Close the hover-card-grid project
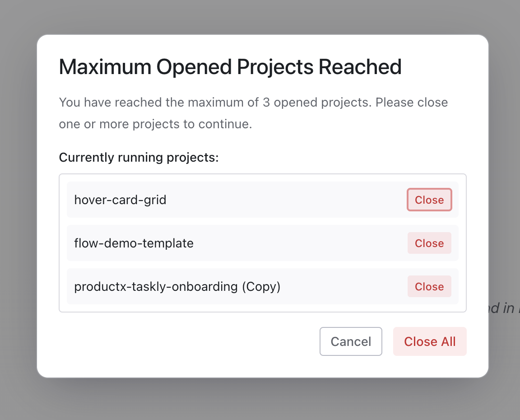 [429, 200]
